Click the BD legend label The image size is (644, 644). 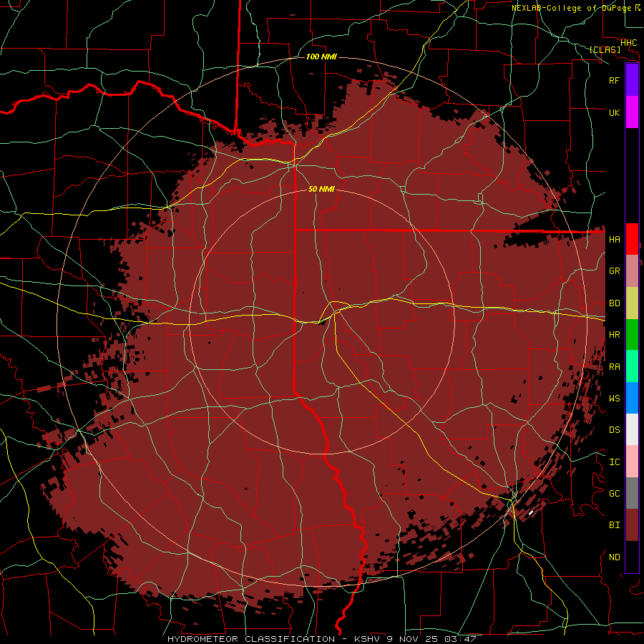tap(614, 303)
